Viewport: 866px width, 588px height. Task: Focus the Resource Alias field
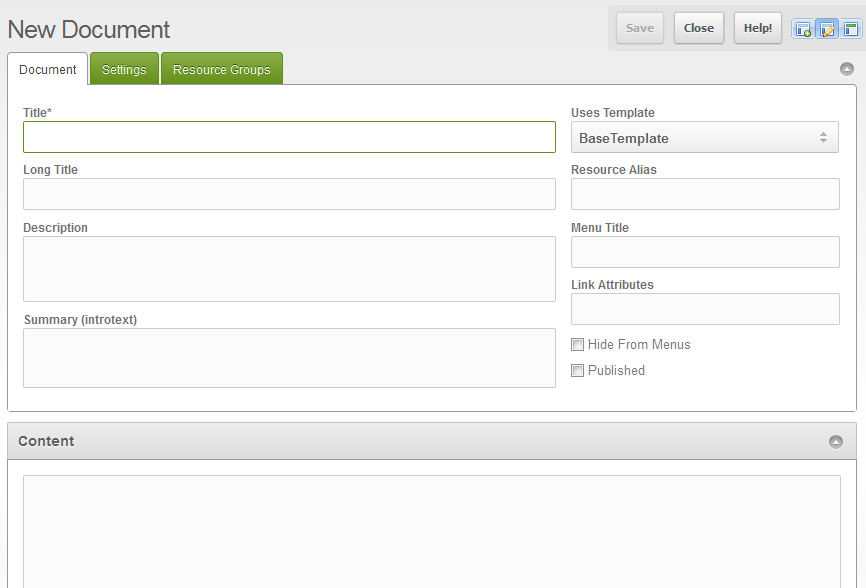tap(705, 194)
